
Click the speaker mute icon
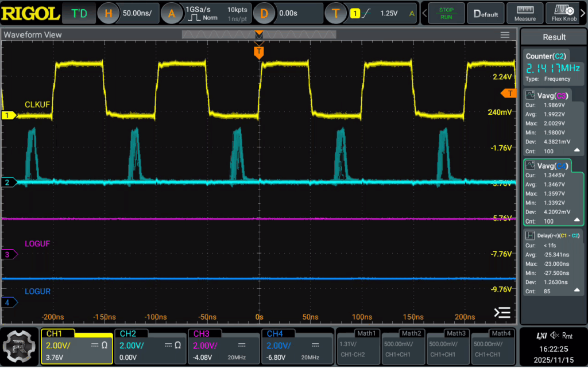(x=555, y=336)
